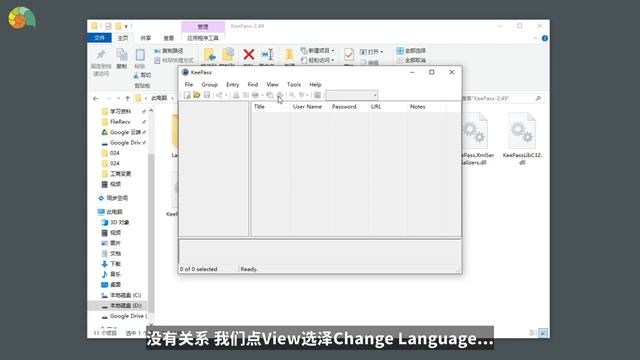640x360 pixels.
Task: Click the Up arrow in Explorer navigation
Action: pyautogui.click(x=127, y=98)
